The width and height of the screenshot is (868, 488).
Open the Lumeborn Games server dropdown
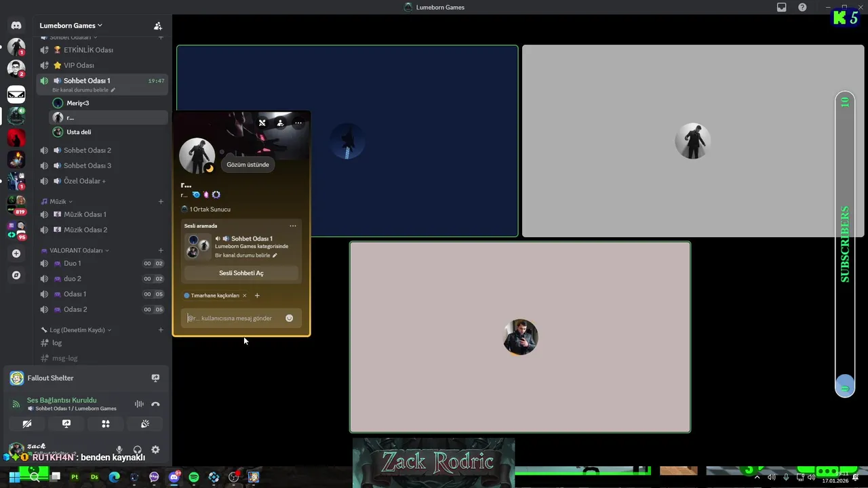[x=71, y=26]
